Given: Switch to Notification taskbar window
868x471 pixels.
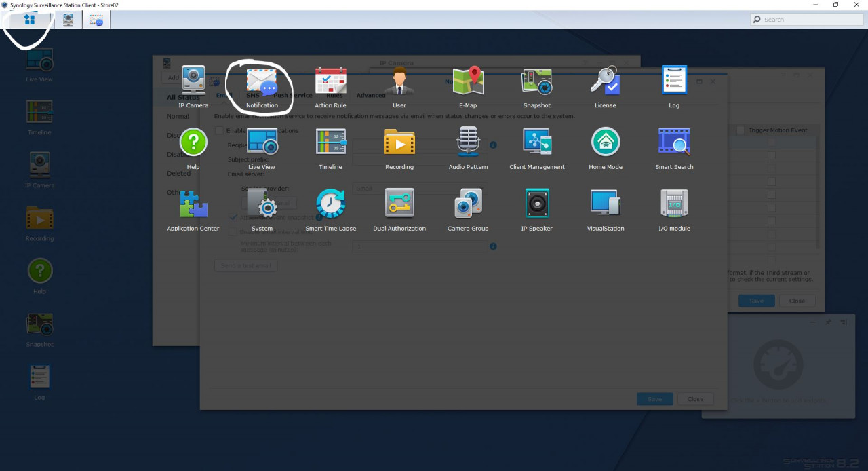Looking at the screenshot, I should 96,20.
